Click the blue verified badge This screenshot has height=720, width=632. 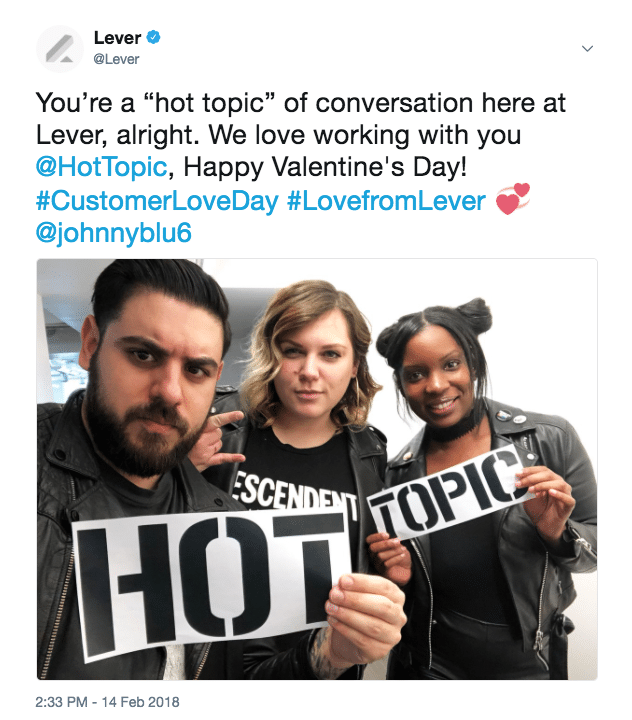(153, 37)
